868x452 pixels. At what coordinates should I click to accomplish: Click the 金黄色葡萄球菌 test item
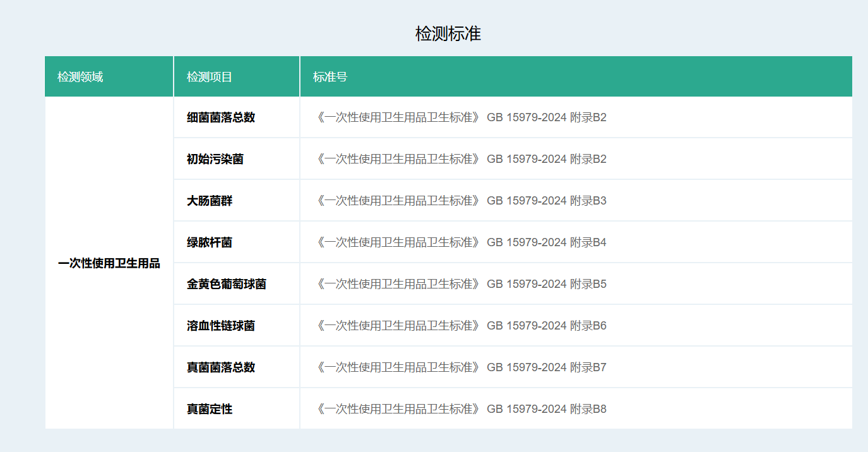pyautogui.click(x=227, y=284)
